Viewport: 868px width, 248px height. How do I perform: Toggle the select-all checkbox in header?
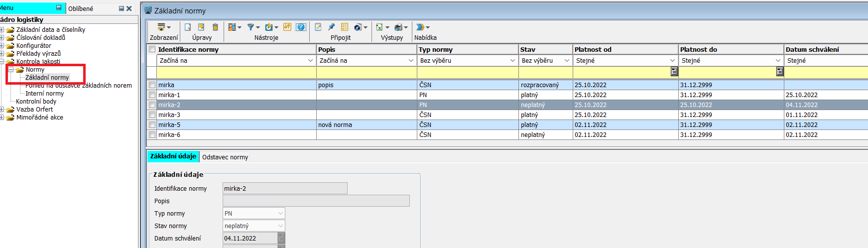click(x=152, y=49)
